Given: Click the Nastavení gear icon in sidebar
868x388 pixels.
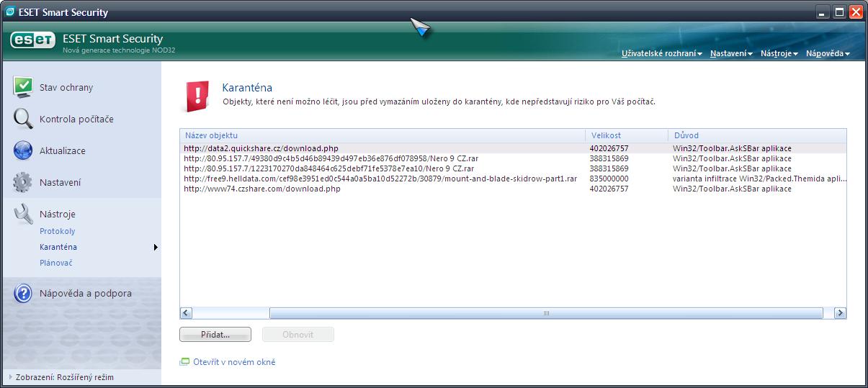Looking at the screenshot, I should click(23, 182).
